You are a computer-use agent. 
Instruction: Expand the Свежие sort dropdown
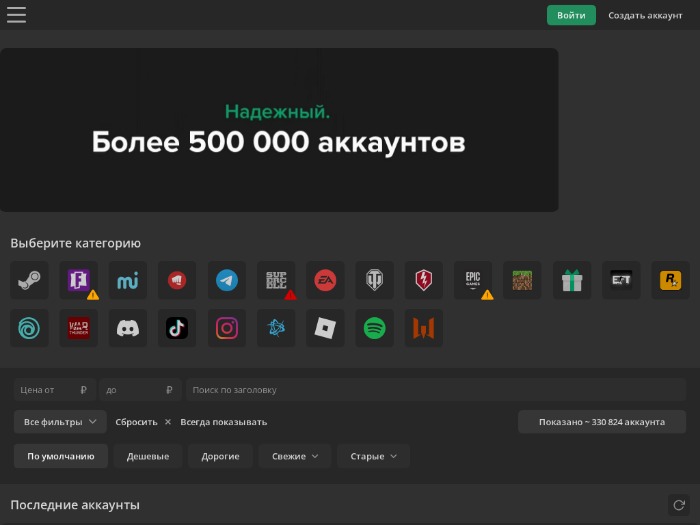pyautogui.click(x=295, y=456)
